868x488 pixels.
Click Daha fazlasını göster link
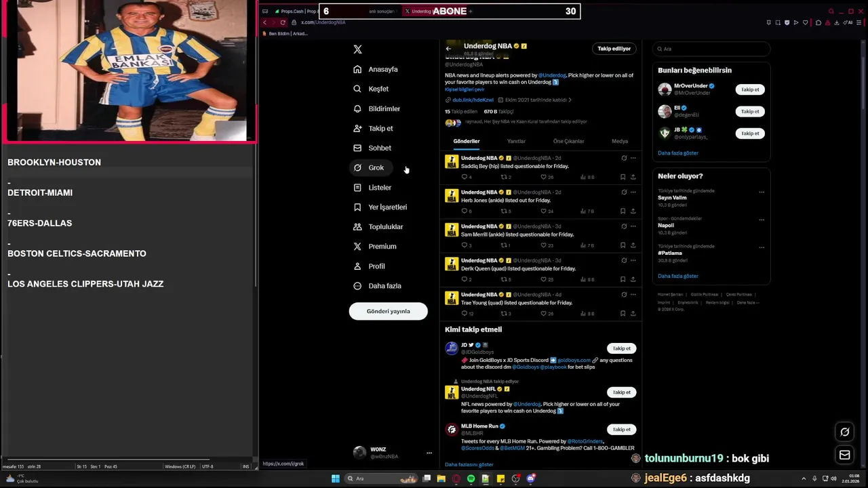pyautogui.click(x=469, y=464)
